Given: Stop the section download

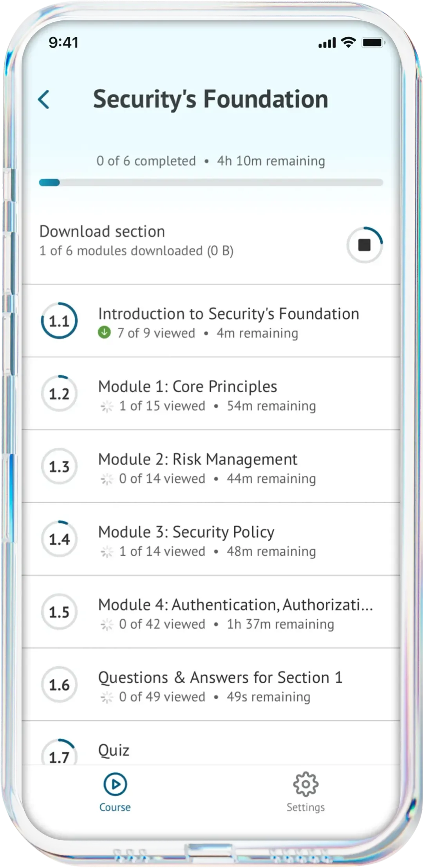Looking at the screenshot, I should pos(364,245).
